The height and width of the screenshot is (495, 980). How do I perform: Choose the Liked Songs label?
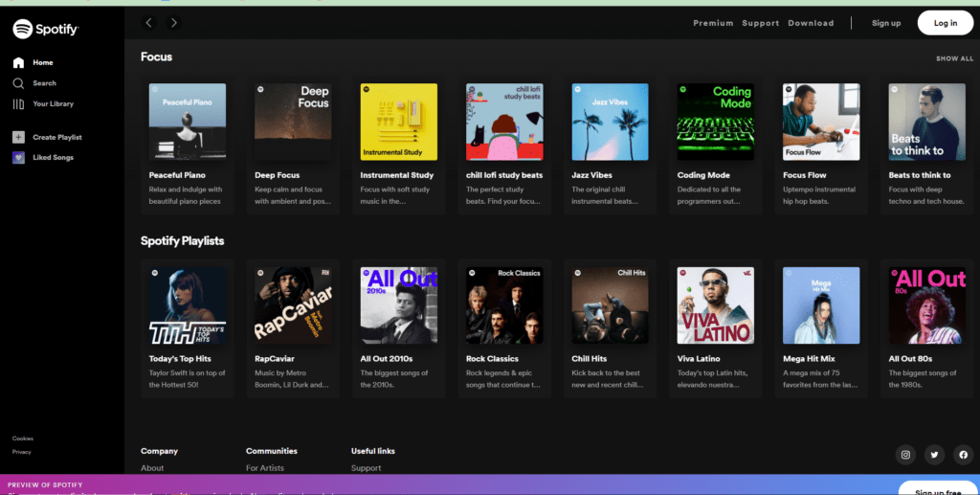[x=54, y=157]
